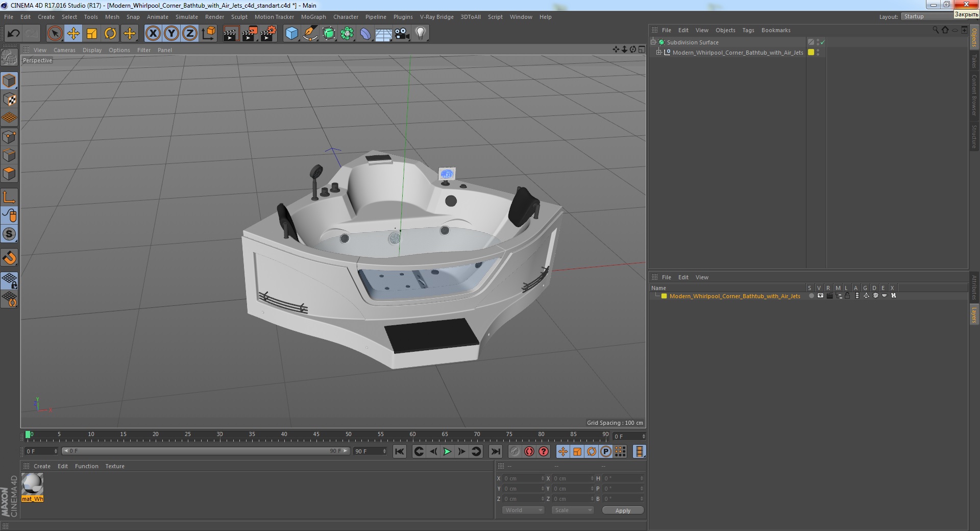The width and height of the screenshot is (980, 531).
Task: Toggle Z axis lock
Action: (190, 34)
